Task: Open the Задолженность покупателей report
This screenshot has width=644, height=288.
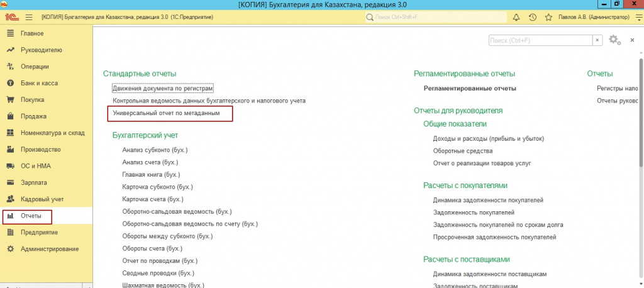Action: coord(474,213)
